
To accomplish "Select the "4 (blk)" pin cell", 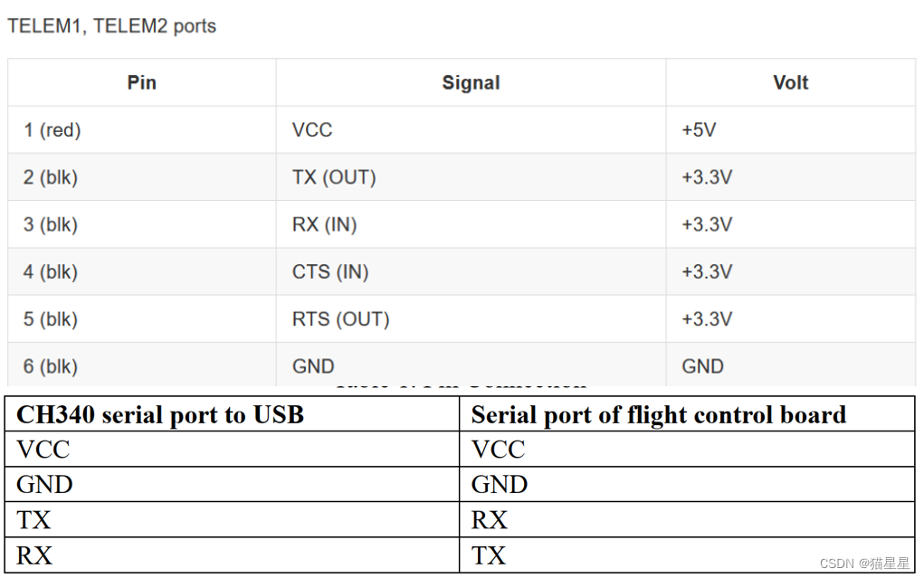I will pos(51,272).
